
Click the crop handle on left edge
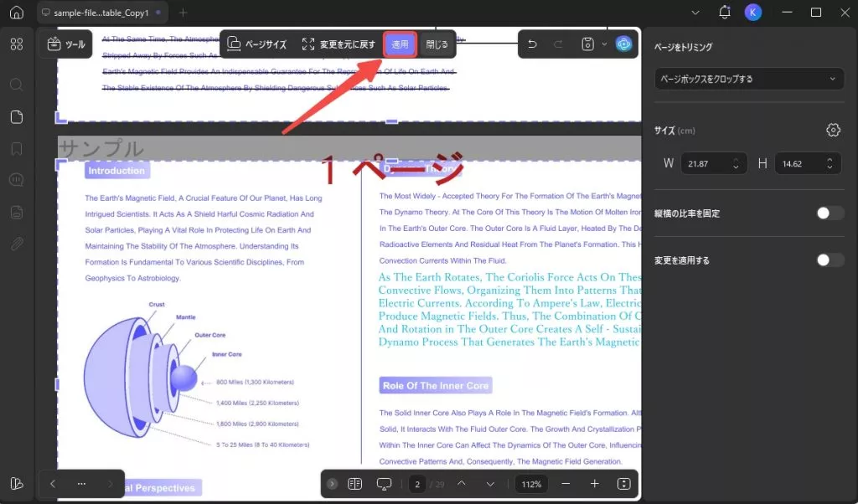pyautogui.click(x=58, y=384)
